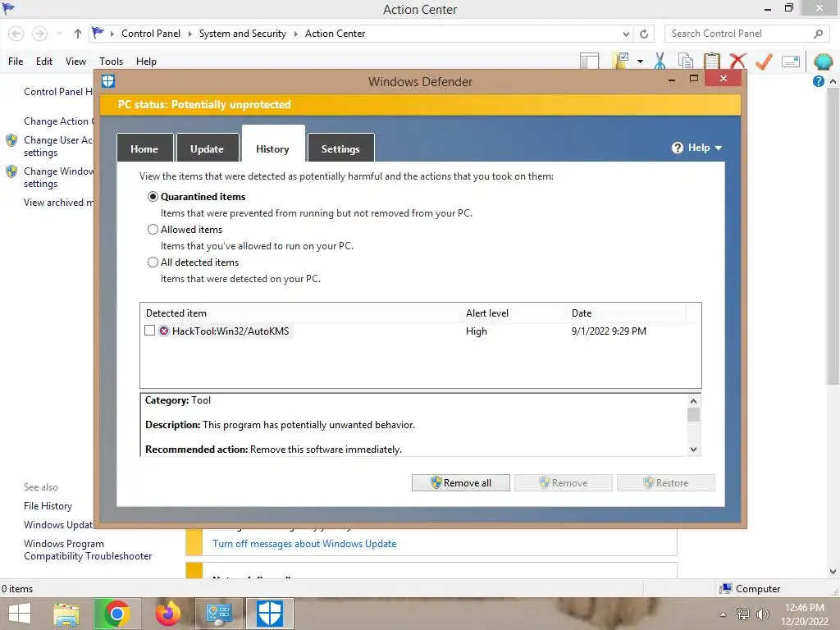This screenshot has width=840, height=630.
Task: Show hidden tray icons arrow
Action: coord(724,615)
